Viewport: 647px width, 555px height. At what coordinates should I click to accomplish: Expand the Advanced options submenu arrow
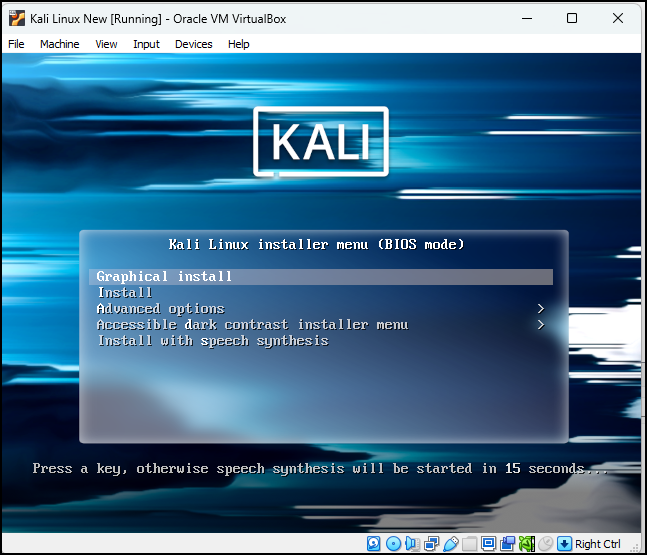[541, 309]
